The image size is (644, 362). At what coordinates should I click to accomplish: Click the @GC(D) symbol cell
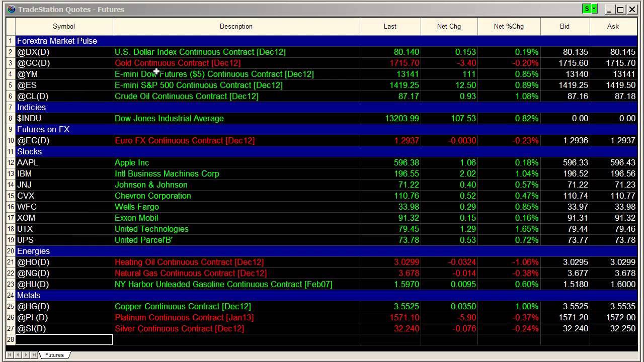64,63
